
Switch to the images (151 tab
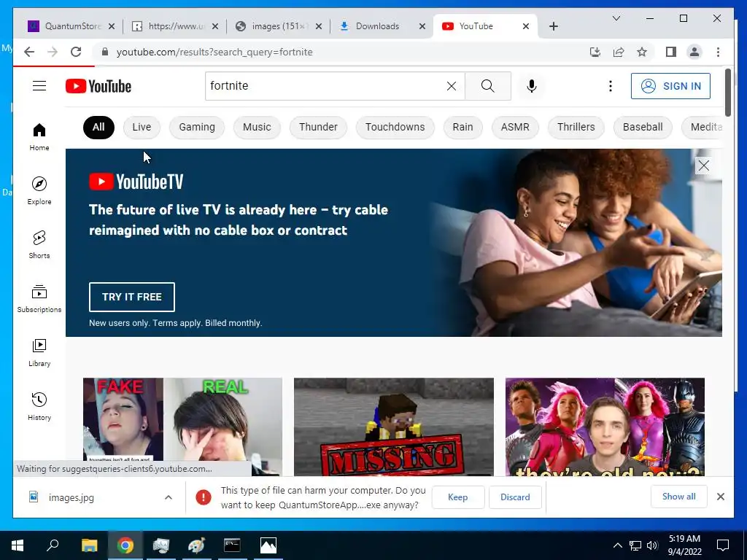tap(279, 26)
